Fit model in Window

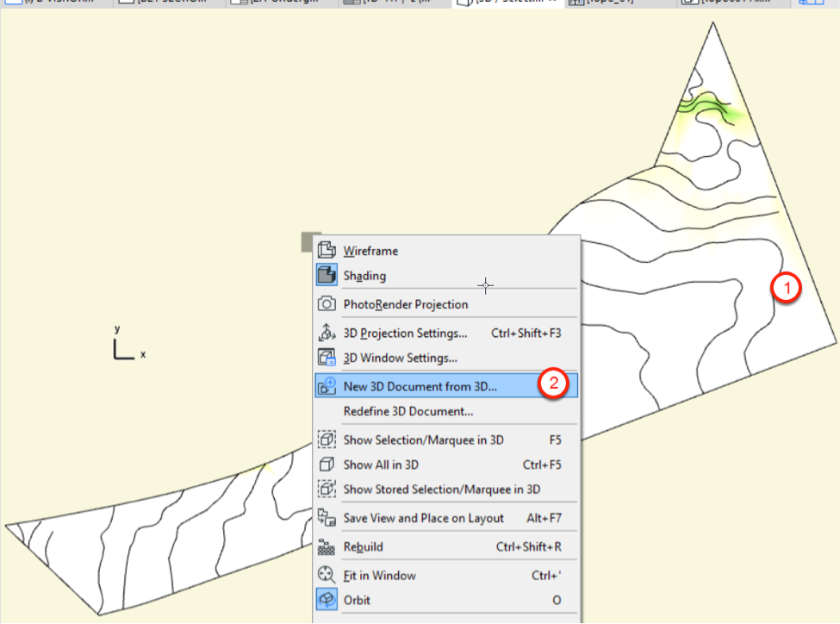click(x=446, y=575)
